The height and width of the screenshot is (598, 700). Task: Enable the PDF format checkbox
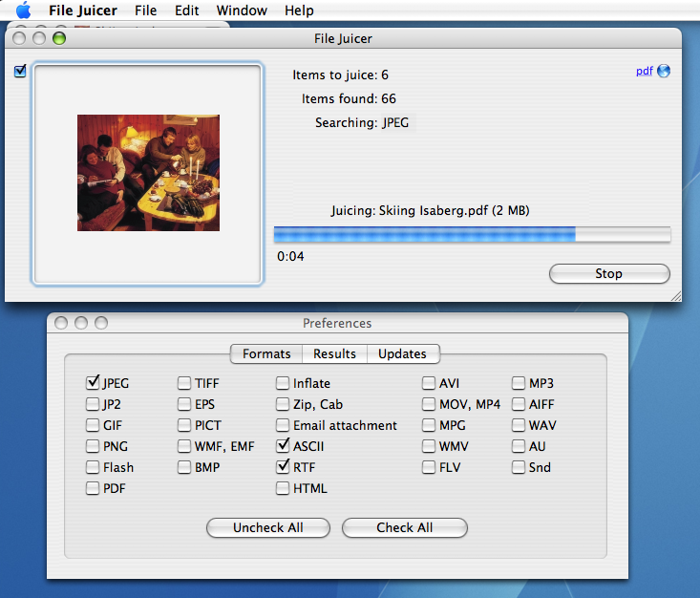tap(93, 488)
